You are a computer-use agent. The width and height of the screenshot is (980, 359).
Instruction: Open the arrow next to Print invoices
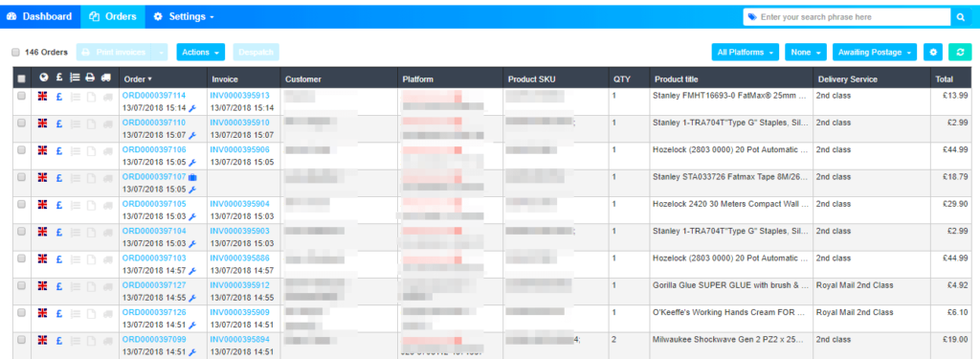pos(161,52)
